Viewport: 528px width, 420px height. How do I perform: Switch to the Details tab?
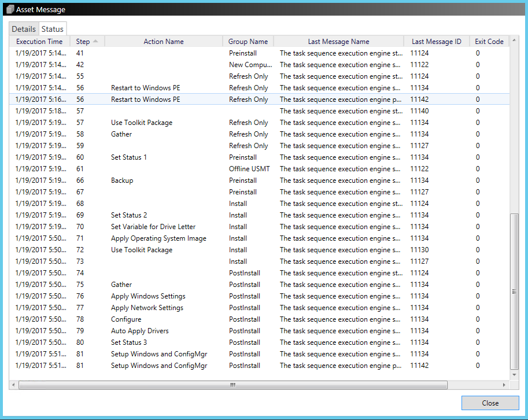click(24, 29)
